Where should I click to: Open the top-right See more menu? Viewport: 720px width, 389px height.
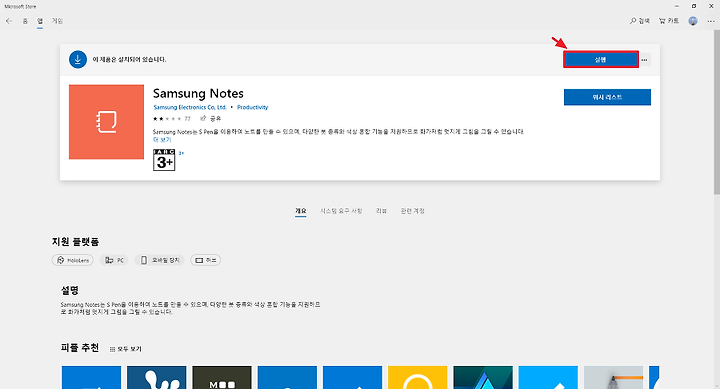pos(711,21)
